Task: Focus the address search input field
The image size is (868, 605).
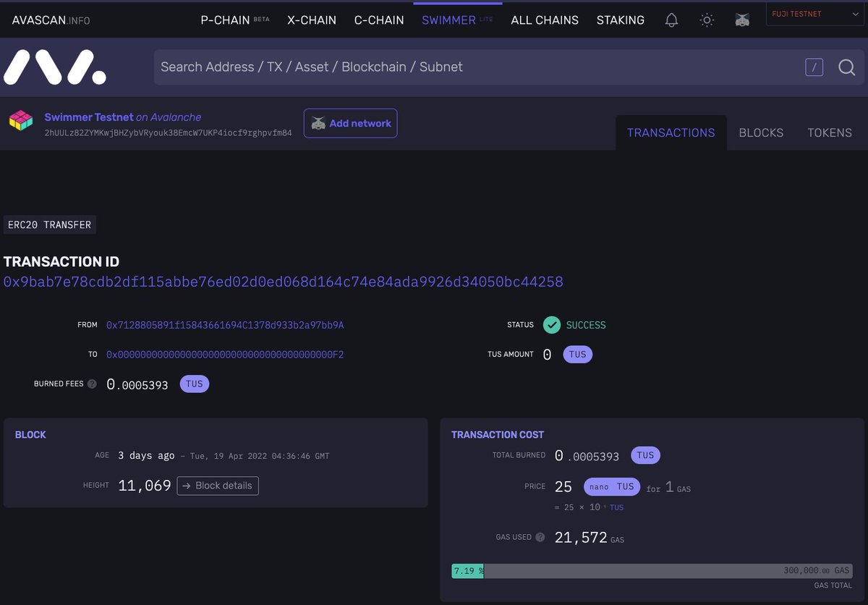Action: [477, 67]
